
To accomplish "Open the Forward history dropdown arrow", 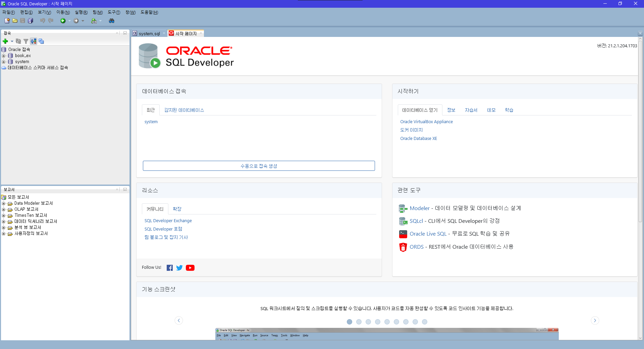I will tap(83, 21).
